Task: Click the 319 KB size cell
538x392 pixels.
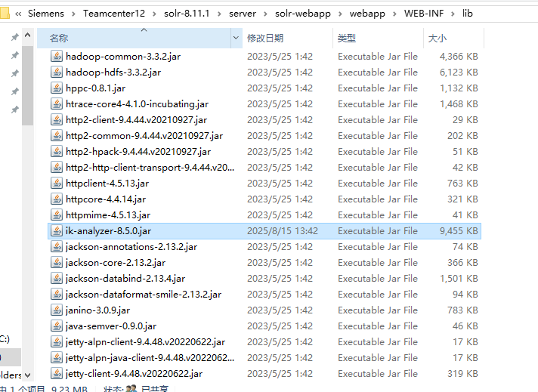Action: pos(462,373)
